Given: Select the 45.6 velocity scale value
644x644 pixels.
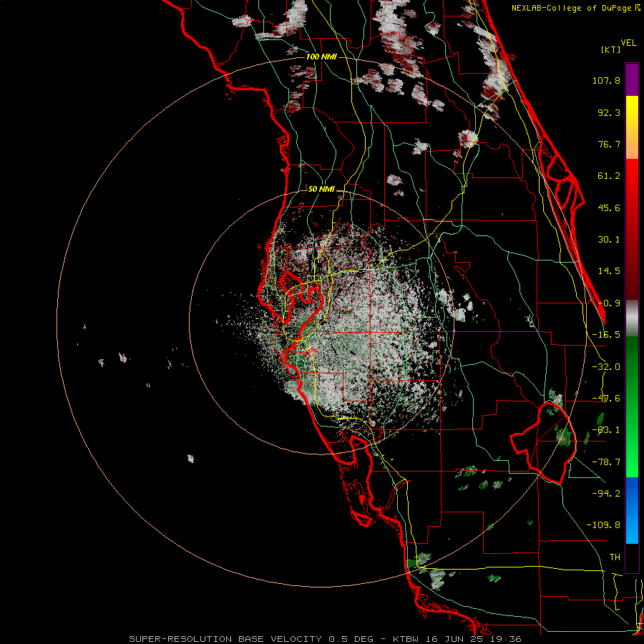Looking at the screenshot, I should coord(609,208).
